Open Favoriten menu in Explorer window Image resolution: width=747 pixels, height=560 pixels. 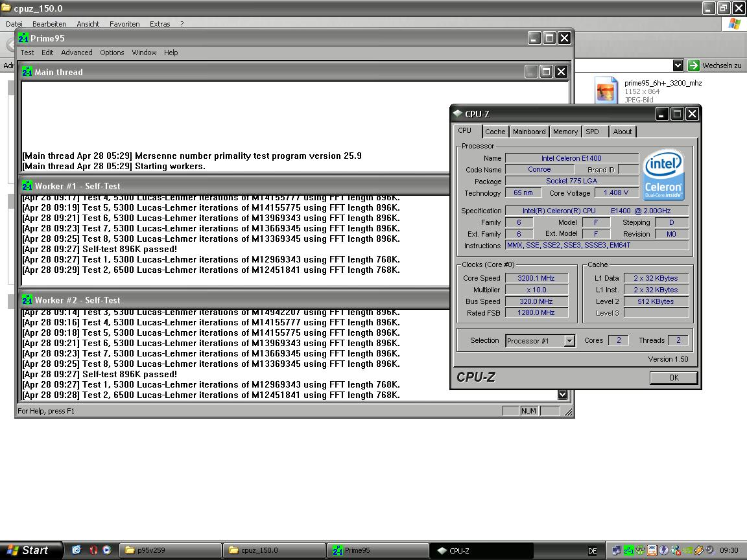pyautogui.click(x=124, y=24)
